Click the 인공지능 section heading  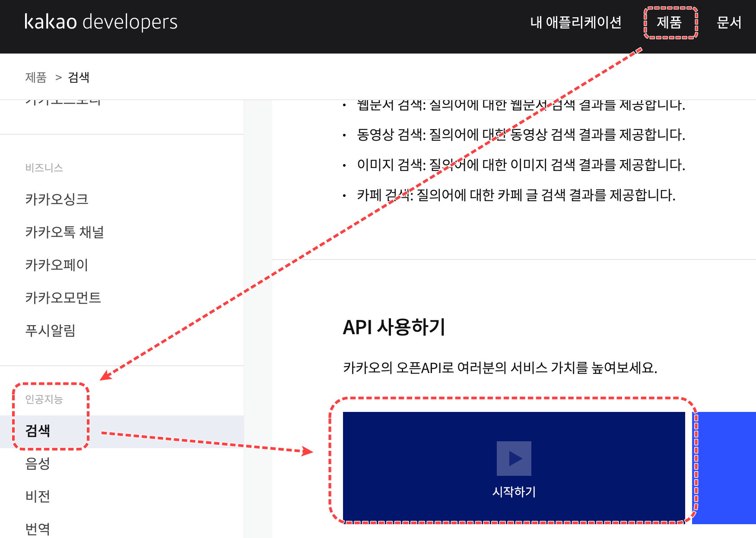coord(44,399)
